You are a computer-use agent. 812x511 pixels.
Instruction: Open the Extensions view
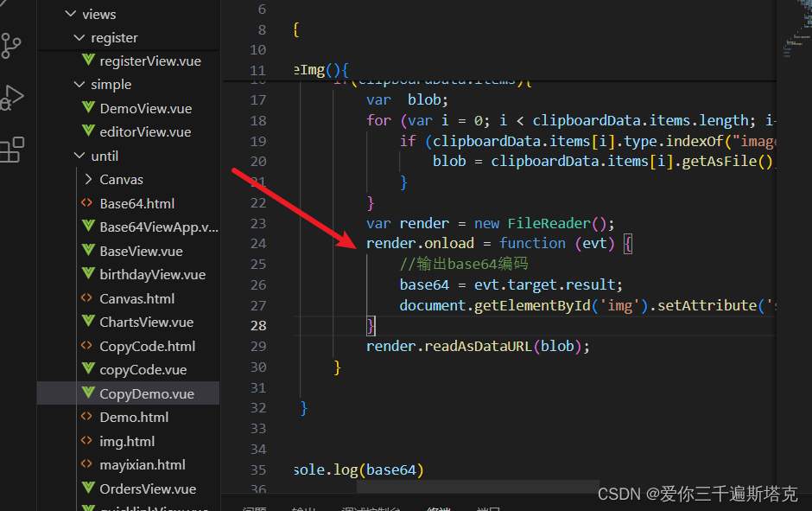pyautogui.click(x=12, y=150)
